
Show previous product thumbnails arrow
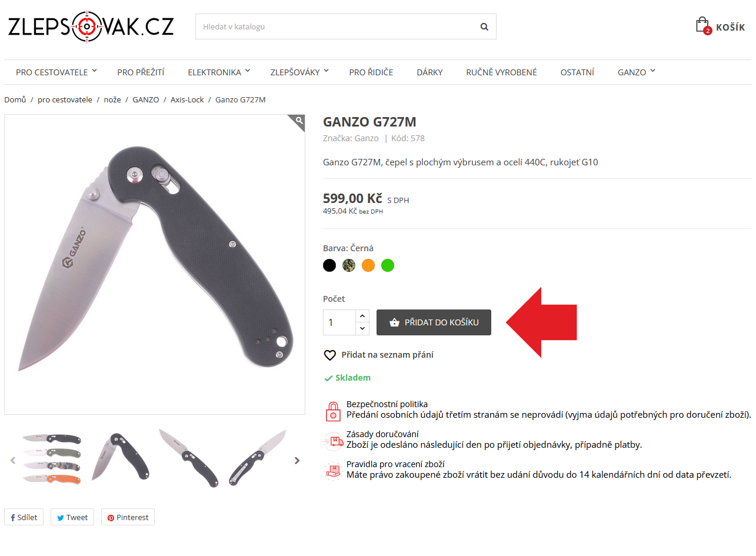pos(13,461)
